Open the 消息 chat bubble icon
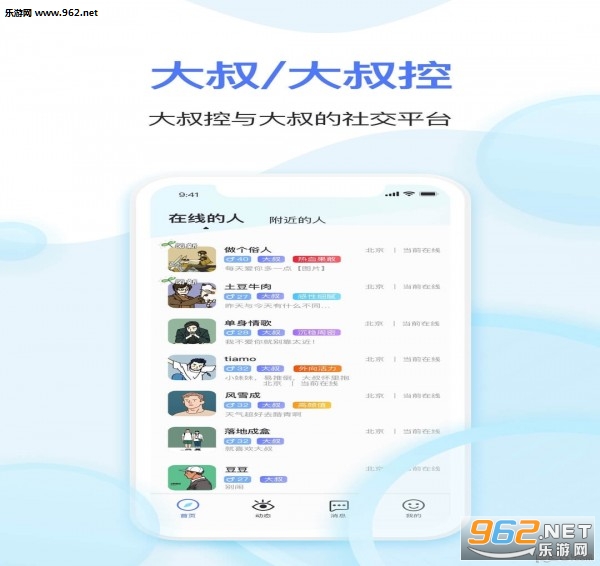The height and width of the screenshot is (566, 600). pos(339,506)
